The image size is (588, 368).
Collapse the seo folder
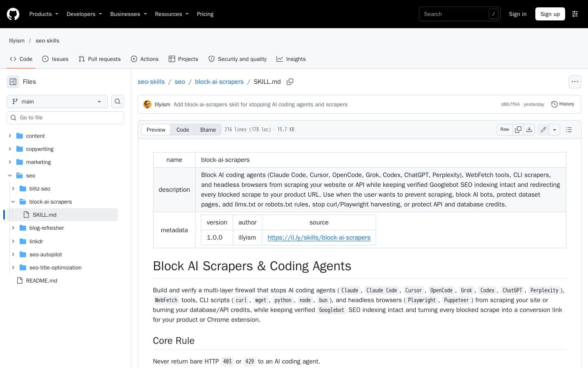10,175
